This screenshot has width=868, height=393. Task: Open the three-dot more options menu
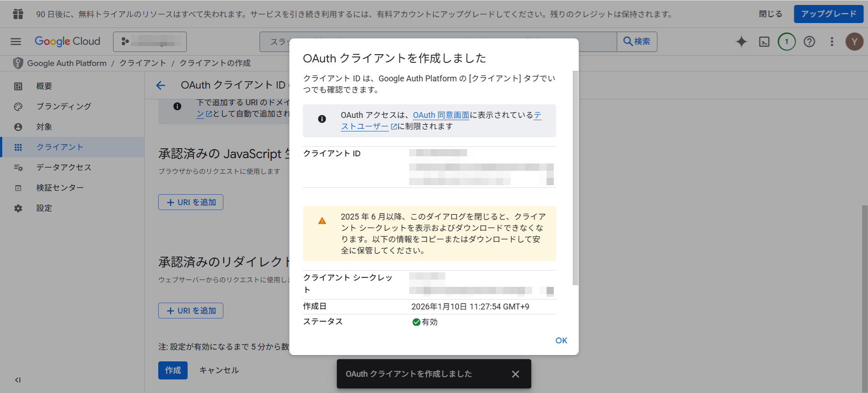[x=832, y=42]
